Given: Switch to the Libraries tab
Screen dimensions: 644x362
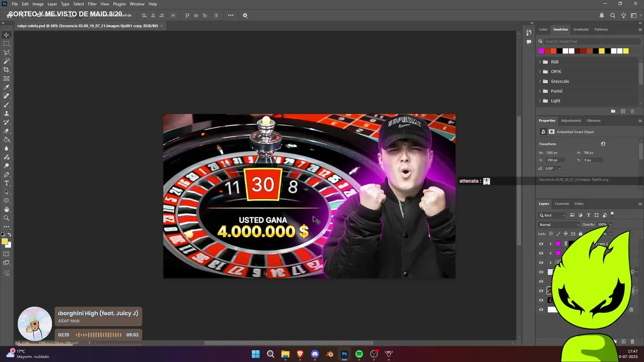Looking at the screenshot, I should click(594, 121).
